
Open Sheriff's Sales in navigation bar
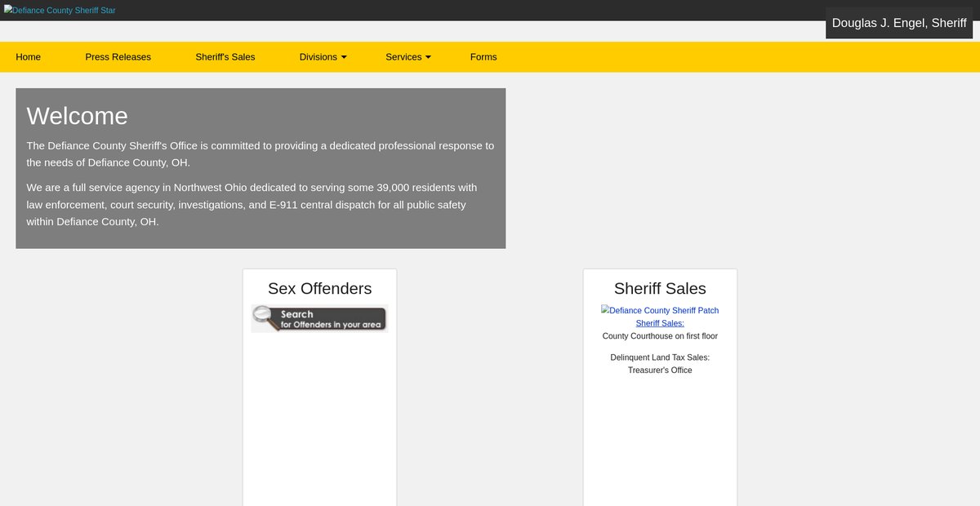coord(225,57)
